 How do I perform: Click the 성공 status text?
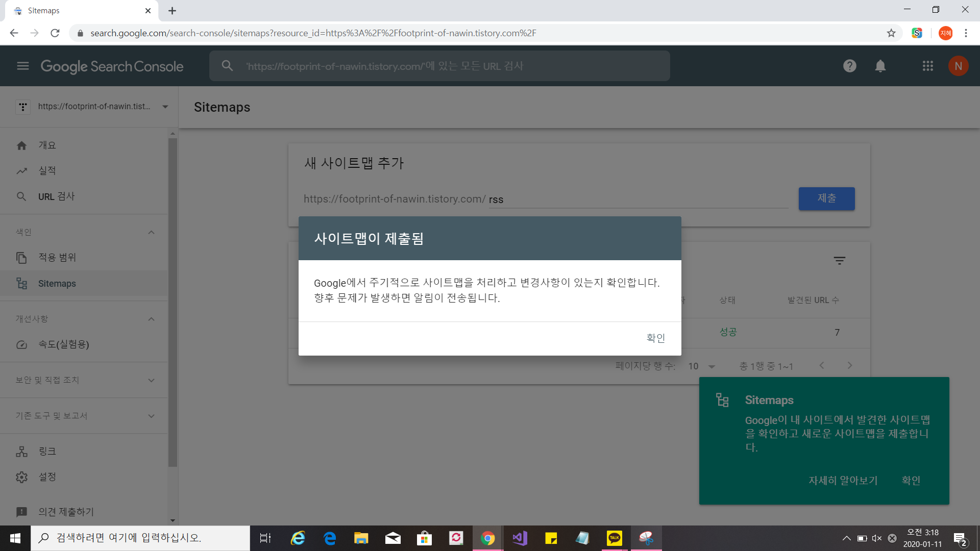[x=728, y=332]
